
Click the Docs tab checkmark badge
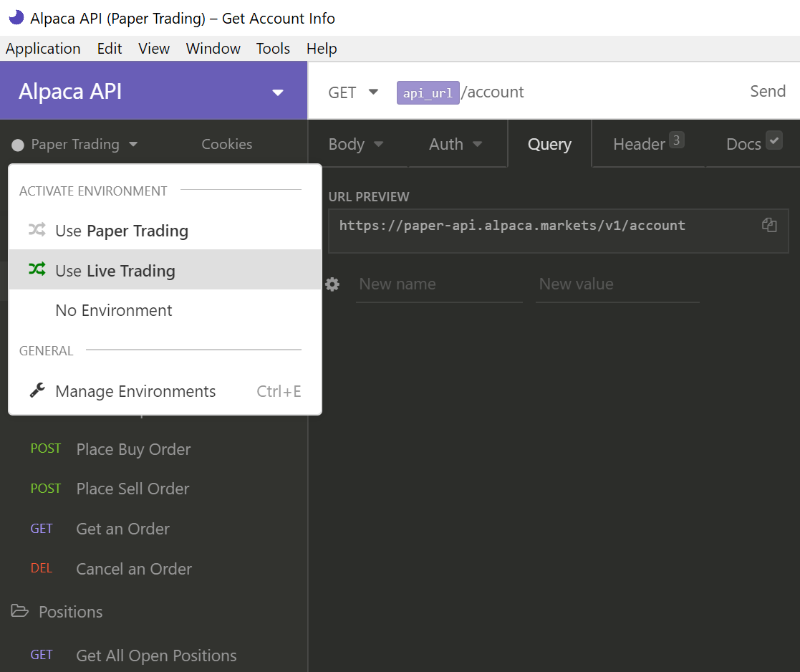[774, 140]
